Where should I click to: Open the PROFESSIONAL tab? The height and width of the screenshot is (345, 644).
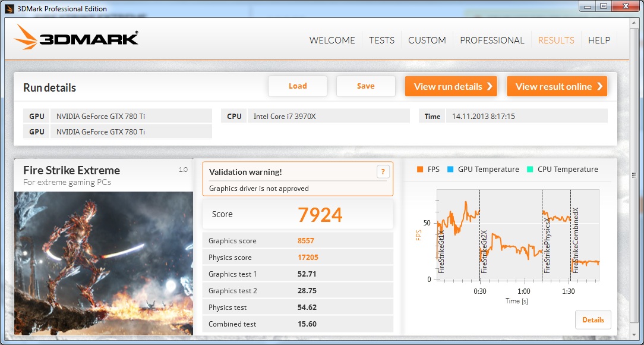click(492, 40)
